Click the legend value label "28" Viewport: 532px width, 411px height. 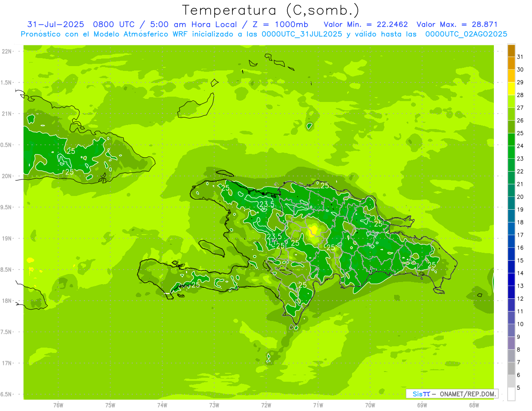[x=520, y=95]
